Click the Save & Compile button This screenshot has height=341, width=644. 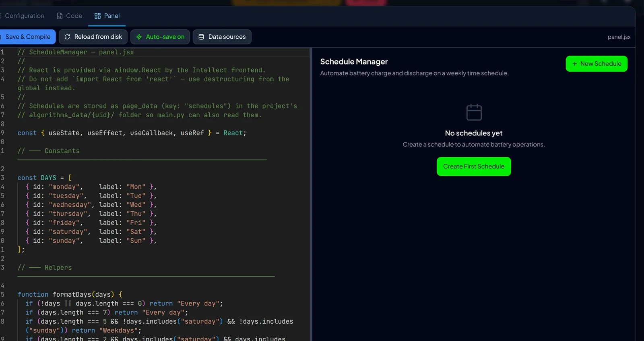pos(27,37)
